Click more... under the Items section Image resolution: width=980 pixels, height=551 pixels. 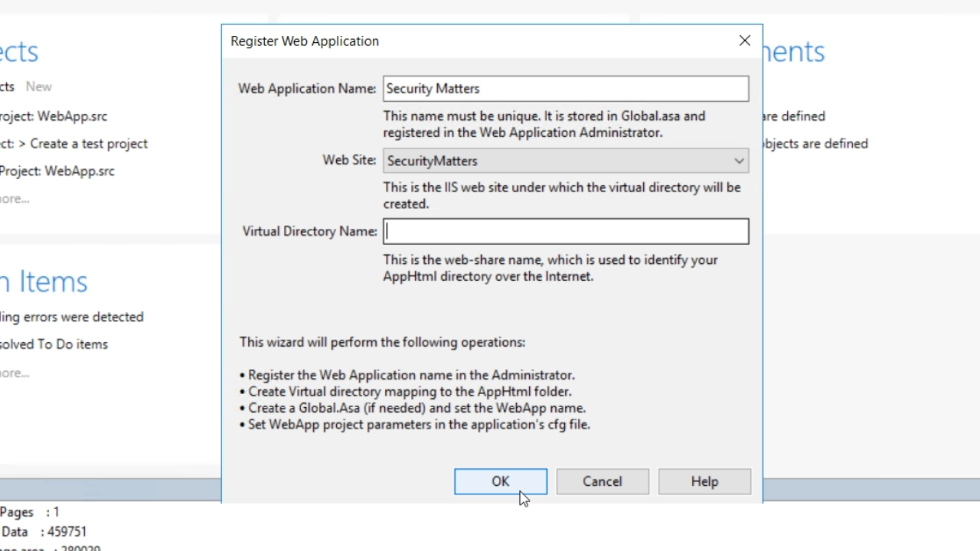point(15,373)
